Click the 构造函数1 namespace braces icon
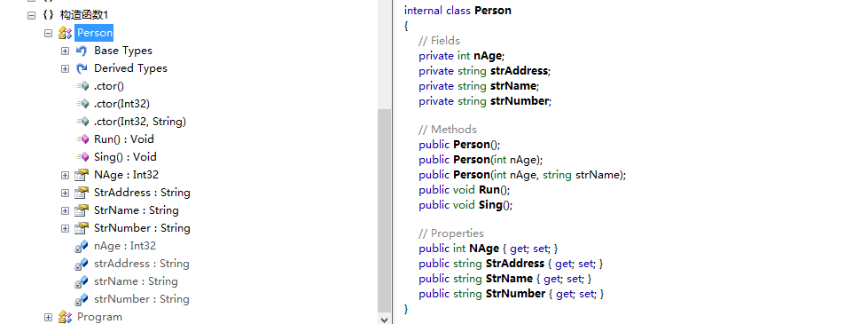 [x=48, y=15]
